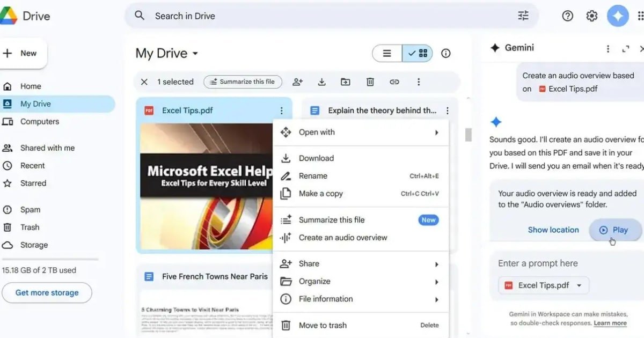Select Move to trash in context menu
This screenshot has width=644, height=338.
click(x=361, y=325)
